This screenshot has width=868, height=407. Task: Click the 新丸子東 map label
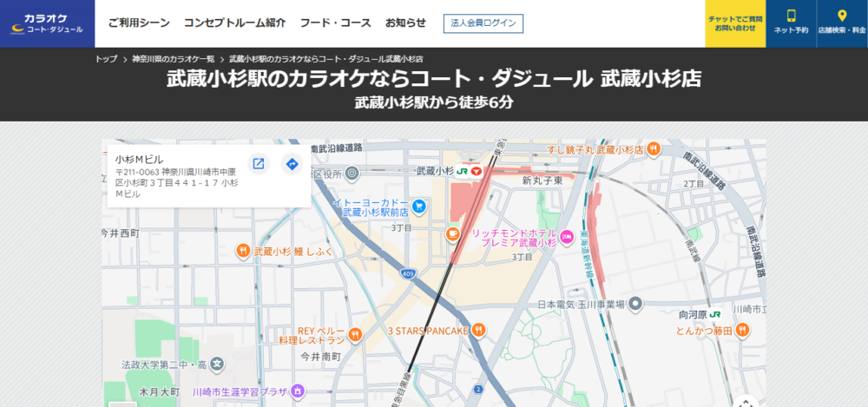pos(542,181)
